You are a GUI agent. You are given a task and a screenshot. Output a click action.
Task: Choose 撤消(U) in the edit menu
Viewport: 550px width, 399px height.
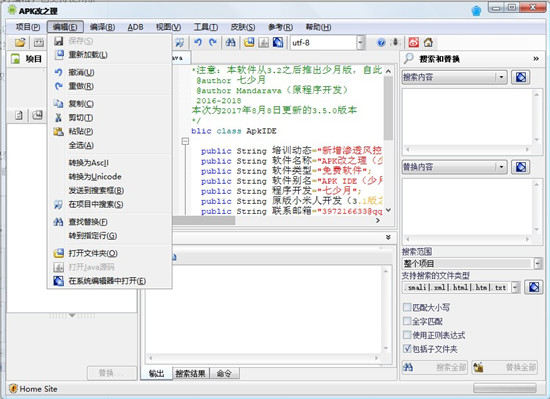point(109,72)
